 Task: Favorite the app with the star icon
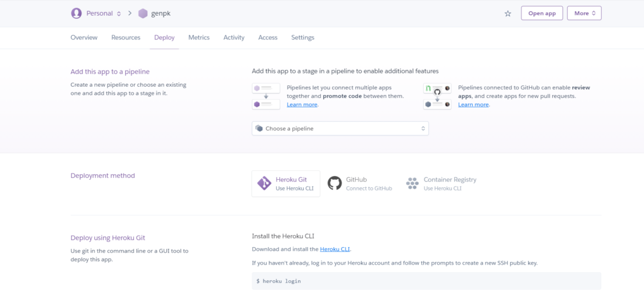tap(508, 13)
